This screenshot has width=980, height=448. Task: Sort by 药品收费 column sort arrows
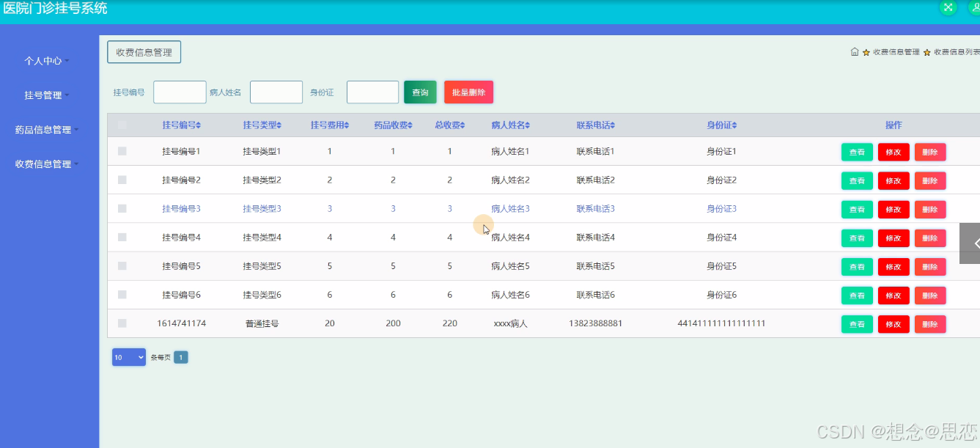click(410, 125)
